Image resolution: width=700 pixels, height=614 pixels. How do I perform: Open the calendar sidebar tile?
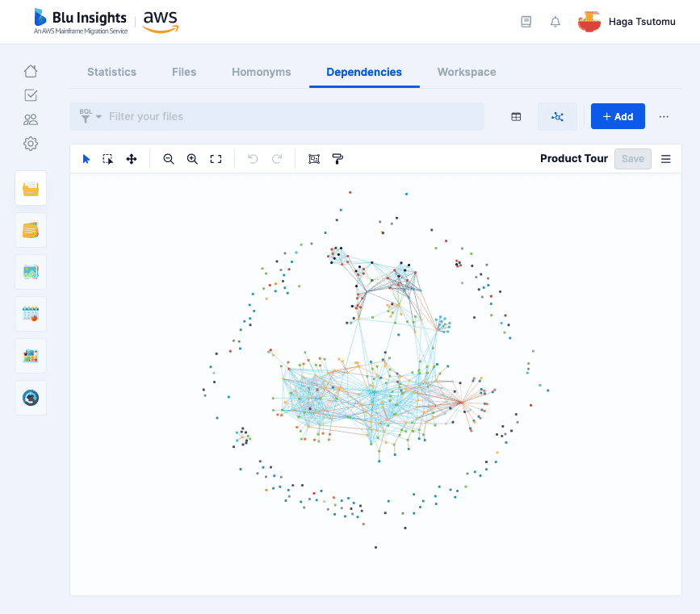tap(31, 314)
